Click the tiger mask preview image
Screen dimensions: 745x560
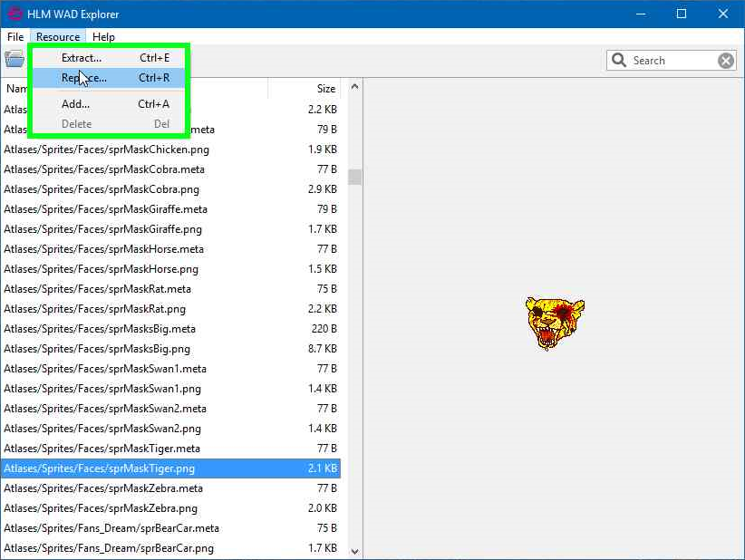(555, 323)
